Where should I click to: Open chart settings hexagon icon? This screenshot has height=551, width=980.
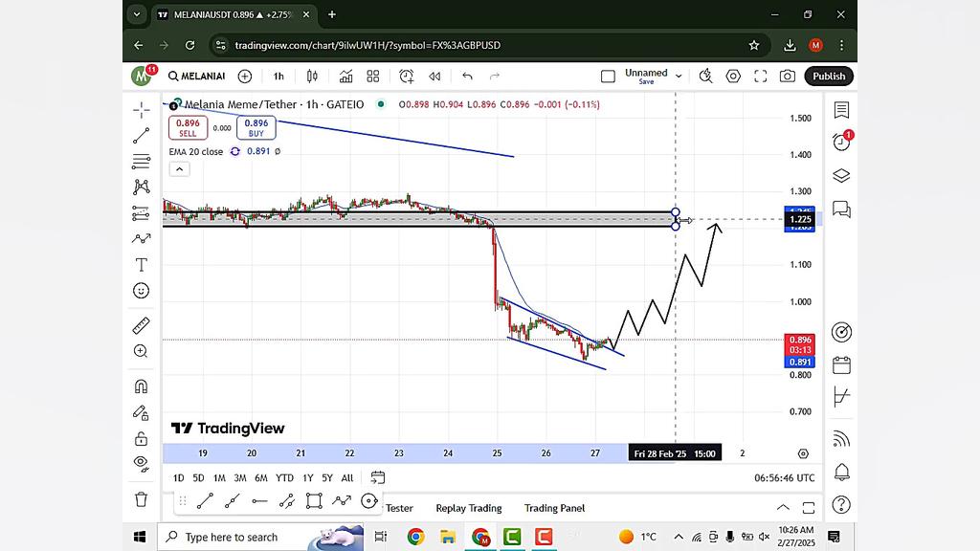pos(733,77)
